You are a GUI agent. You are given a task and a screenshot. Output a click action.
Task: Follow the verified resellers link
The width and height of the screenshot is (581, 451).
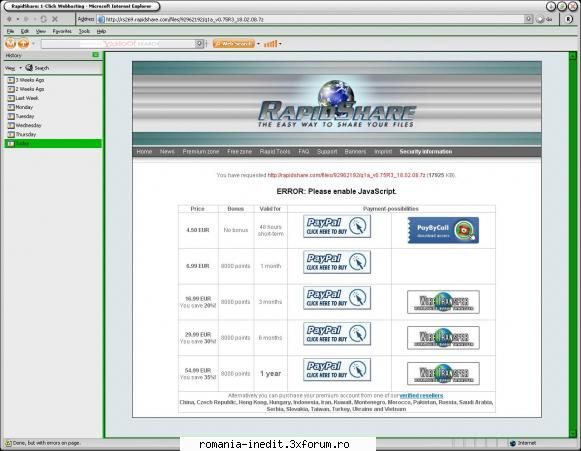[x=421, y=395]
